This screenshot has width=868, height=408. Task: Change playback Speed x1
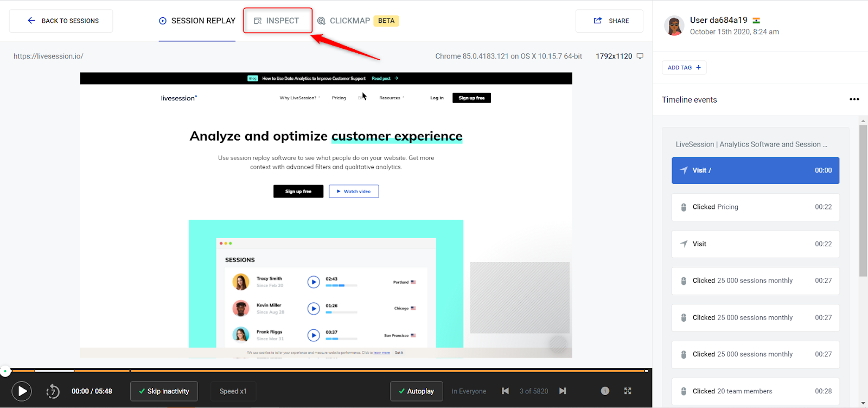(x=233, y=391)
